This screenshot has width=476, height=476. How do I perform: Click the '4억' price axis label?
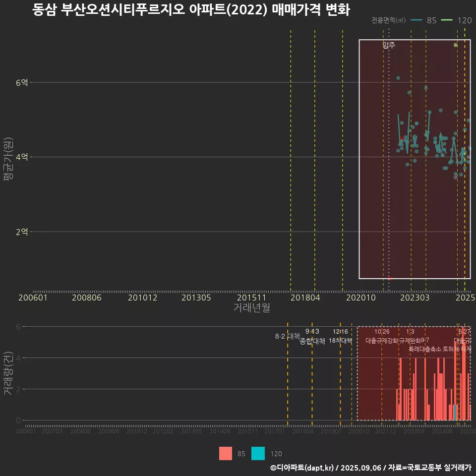(x=22, y=157)
